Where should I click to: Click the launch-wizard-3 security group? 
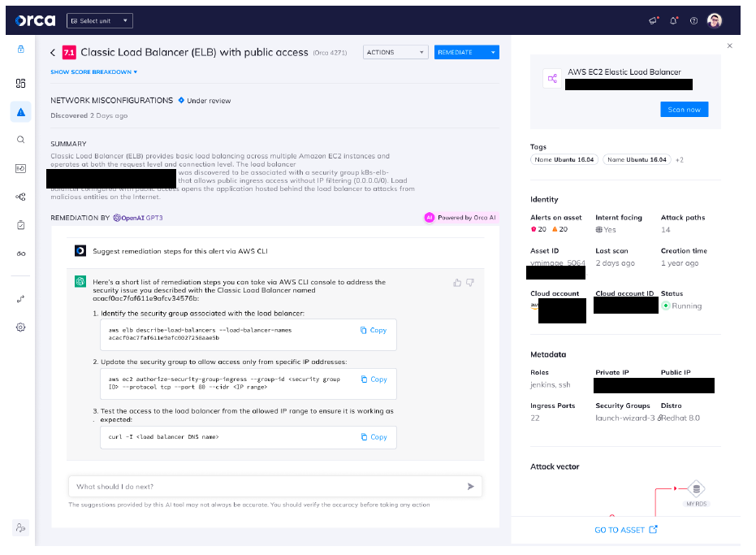[x=625, y=418]
